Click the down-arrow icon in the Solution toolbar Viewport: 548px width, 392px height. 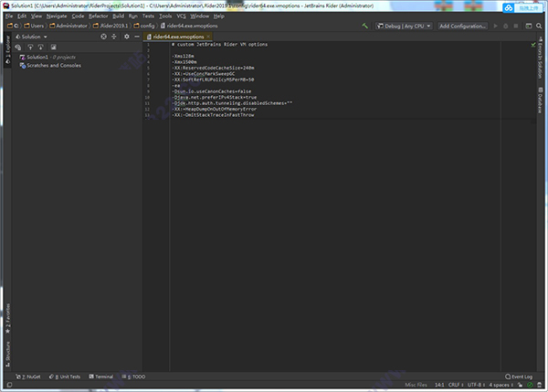click(x=41, y=48)
